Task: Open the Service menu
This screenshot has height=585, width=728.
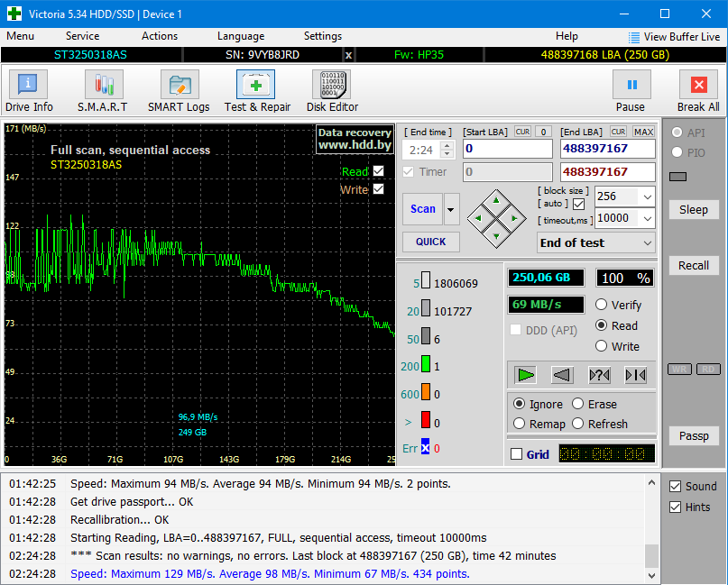Action: click(x=82, y=36)
